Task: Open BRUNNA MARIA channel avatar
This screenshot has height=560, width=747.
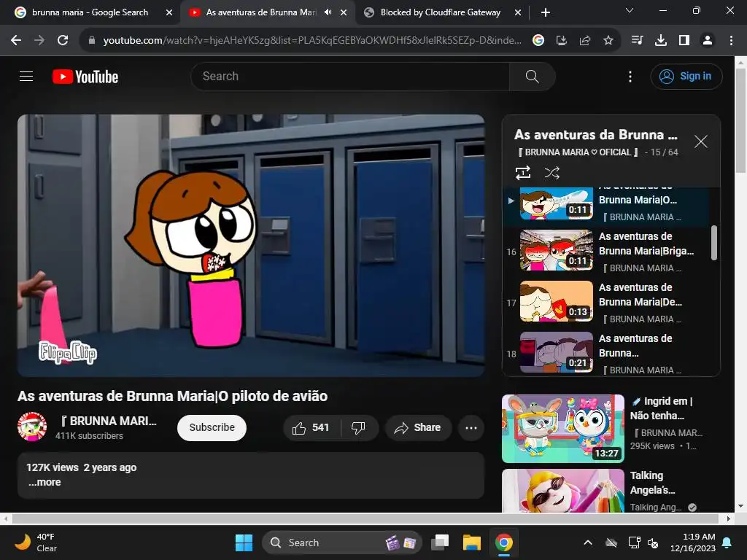Action: (x=32, y=427)
